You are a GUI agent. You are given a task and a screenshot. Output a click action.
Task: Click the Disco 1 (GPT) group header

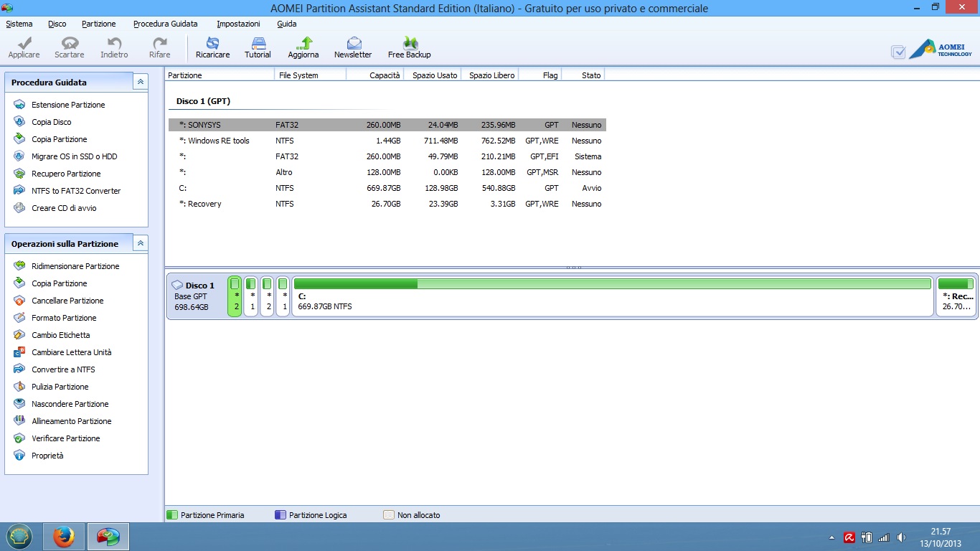(203, 101)
